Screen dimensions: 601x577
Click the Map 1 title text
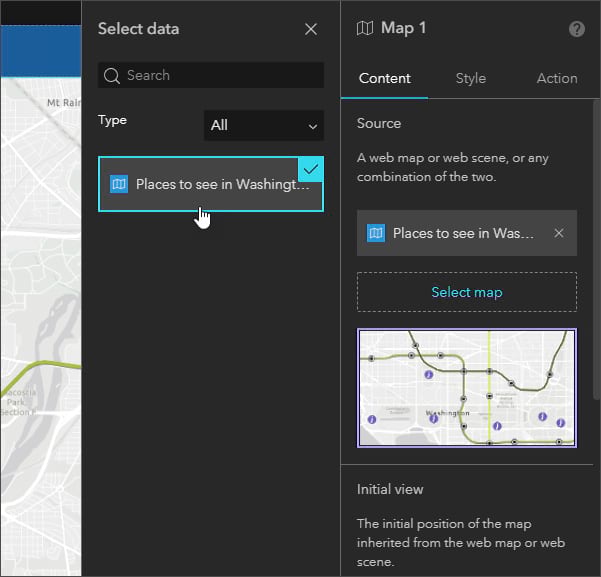click(404, 28)
